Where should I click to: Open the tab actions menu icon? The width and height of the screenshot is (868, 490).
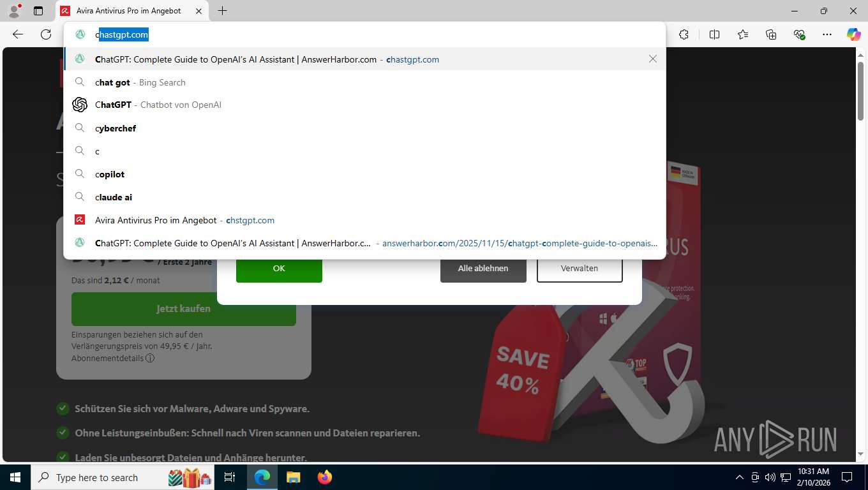38,11
